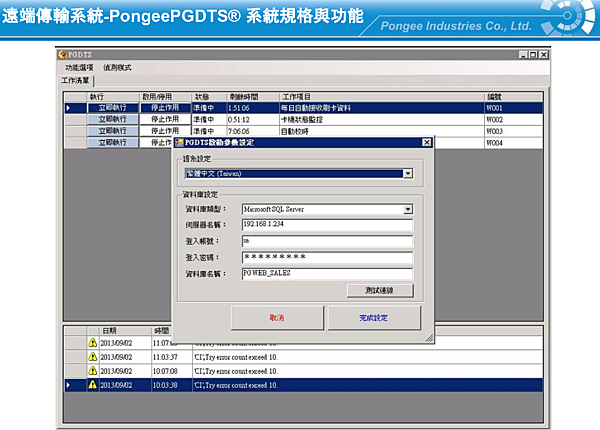Click warning icon on the 11:07 log row
The image size is (600, 430).
coord(93,342)
